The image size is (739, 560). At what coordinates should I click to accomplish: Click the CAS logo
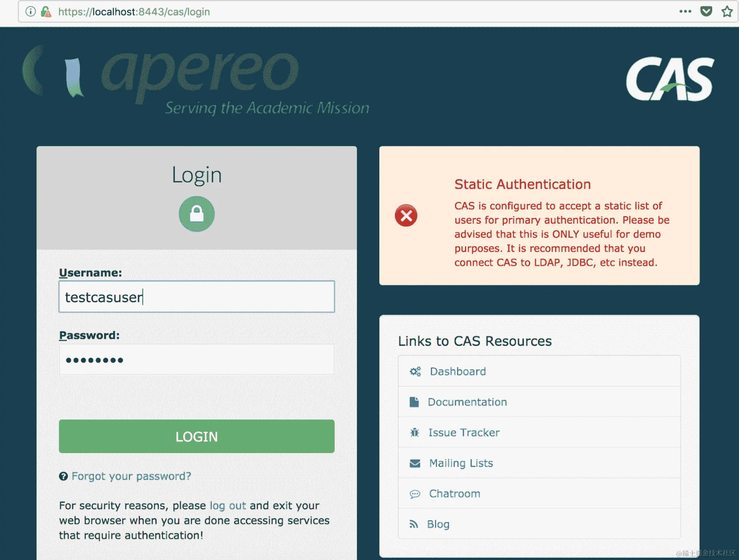coord(670,79)
